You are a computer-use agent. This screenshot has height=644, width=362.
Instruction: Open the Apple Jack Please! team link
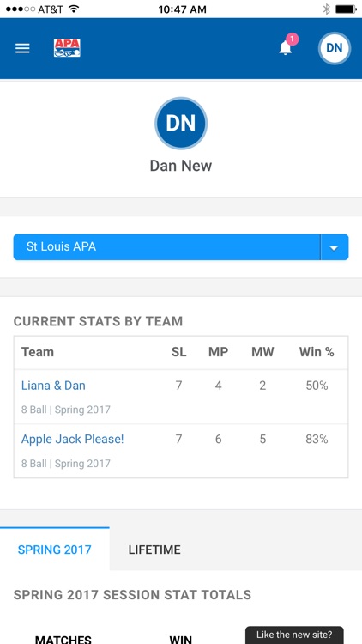click(x=73, y=439)
